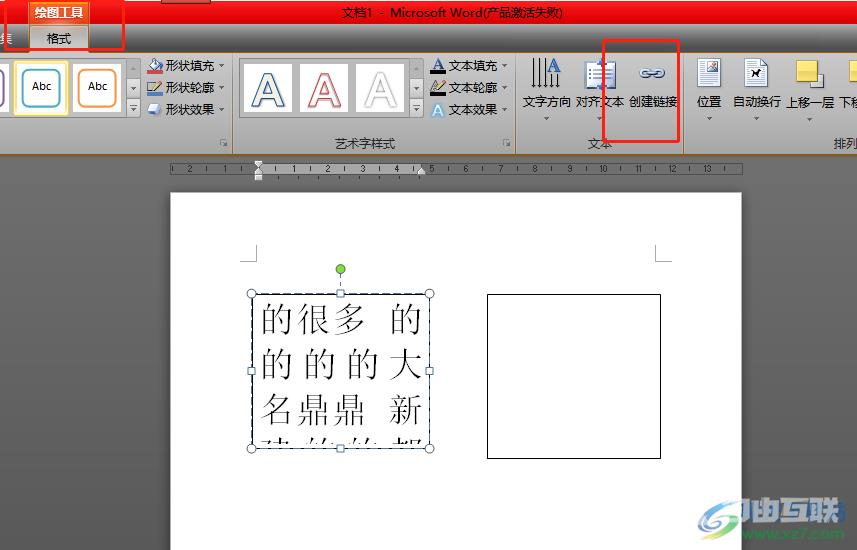Open the 艺术字样式 dialog launcher
Screen dimensions: 857x550
coord(507,143)
